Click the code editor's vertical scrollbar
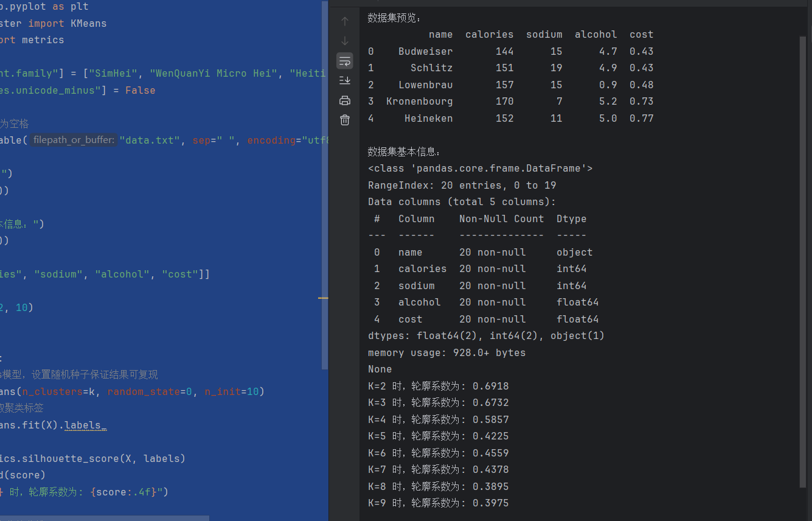The width and height of the screenshot is (812, 521). tap(325, 186)
